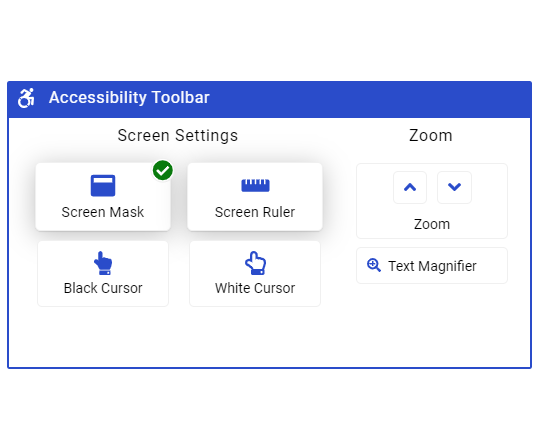This screenshot has height=440, width=540.
Task: Increase zoom with the up chevron
Action: coord(410,187)
